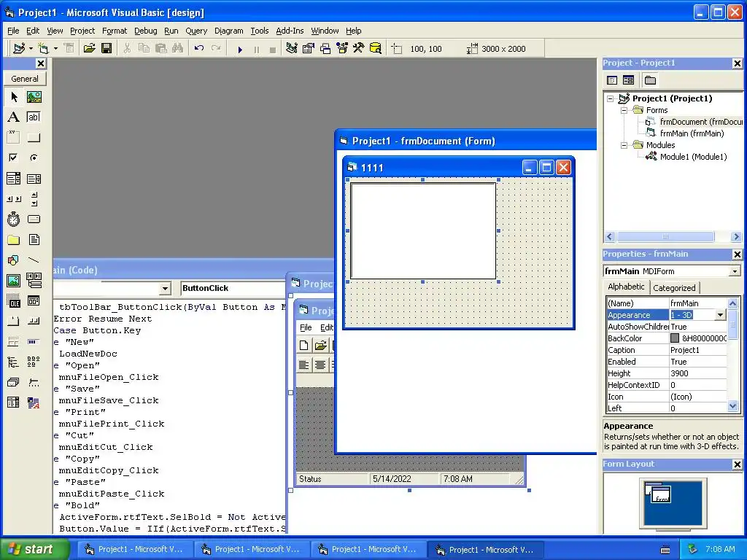Select the ComboBox control tool
The height and width of the screenshot is (560, 747).
(14, 179)
